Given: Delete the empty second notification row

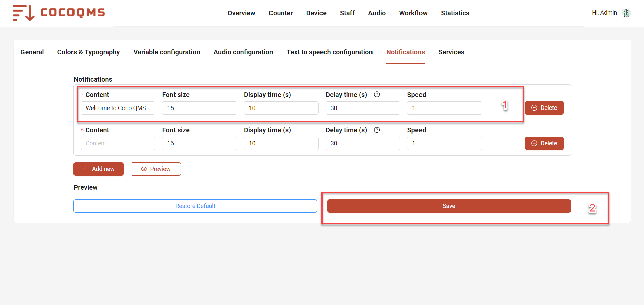Looking at the screenshot, I should [544, 143].
